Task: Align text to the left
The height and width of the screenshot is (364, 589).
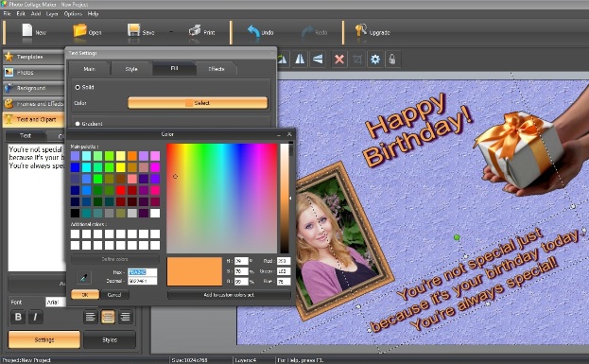Action: [90, 317]
